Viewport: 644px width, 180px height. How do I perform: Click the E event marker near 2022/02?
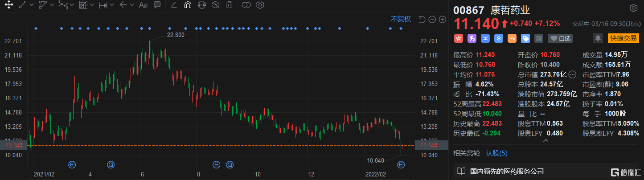pyautogui.click(x=401, y=165)
